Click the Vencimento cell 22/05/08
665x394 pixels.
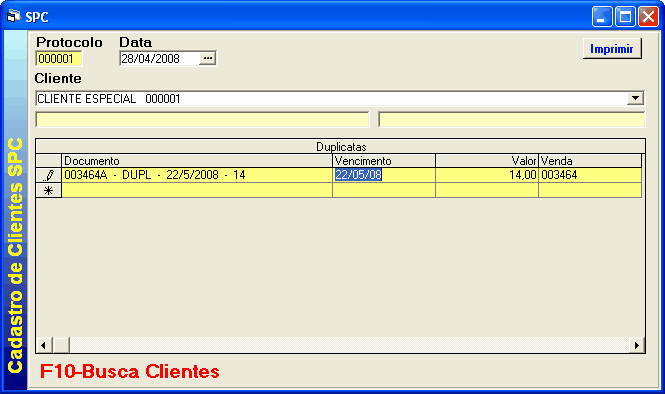pos(384,175)
